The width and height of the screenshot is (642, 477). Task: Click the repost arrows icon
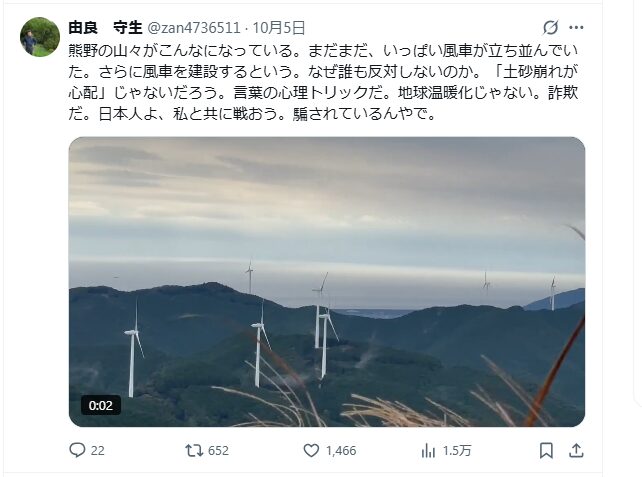coord(194,450)
